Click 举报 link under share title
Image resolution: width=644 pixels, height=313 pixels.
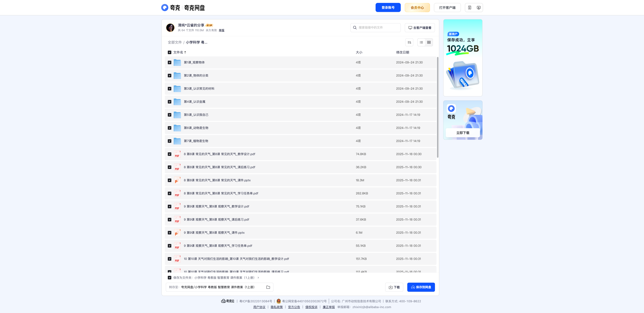coord(222,30)
